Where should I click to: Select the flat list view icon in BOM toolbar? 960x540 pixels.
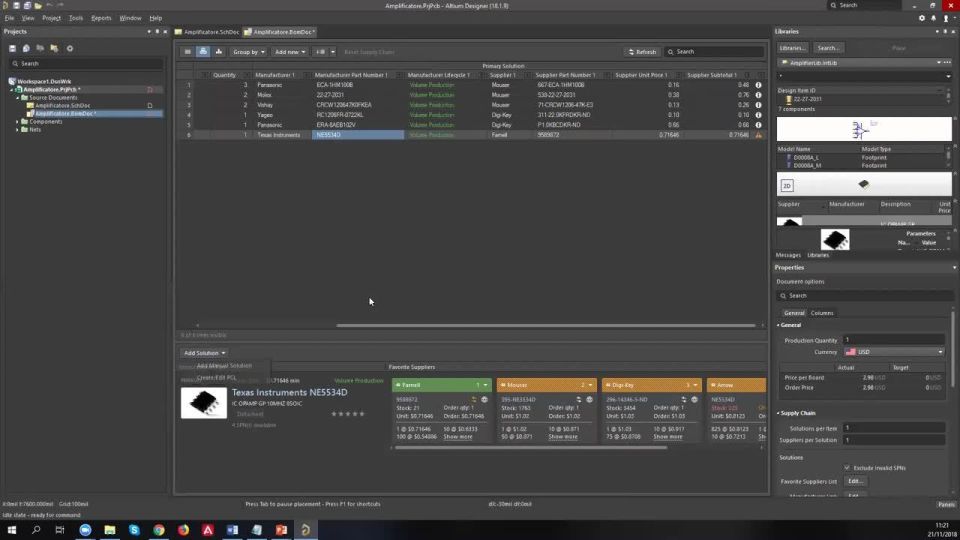click(x=188, y=52)
